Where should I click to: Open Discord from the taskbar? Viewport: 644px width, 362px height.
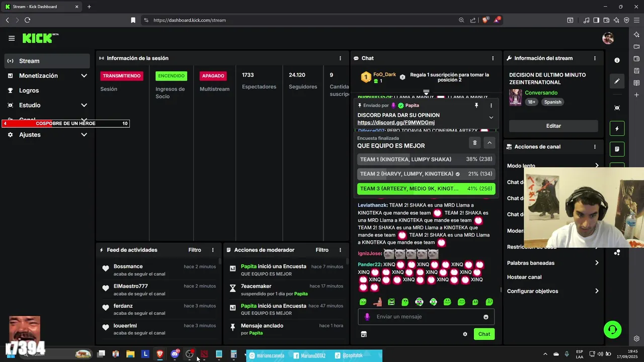(175, 354)
